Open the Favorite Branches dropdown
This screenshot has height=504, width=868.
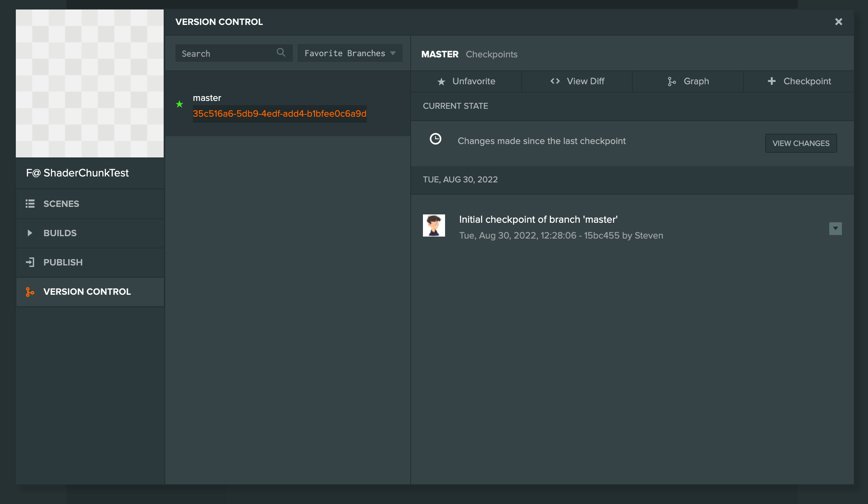point(349,53)
